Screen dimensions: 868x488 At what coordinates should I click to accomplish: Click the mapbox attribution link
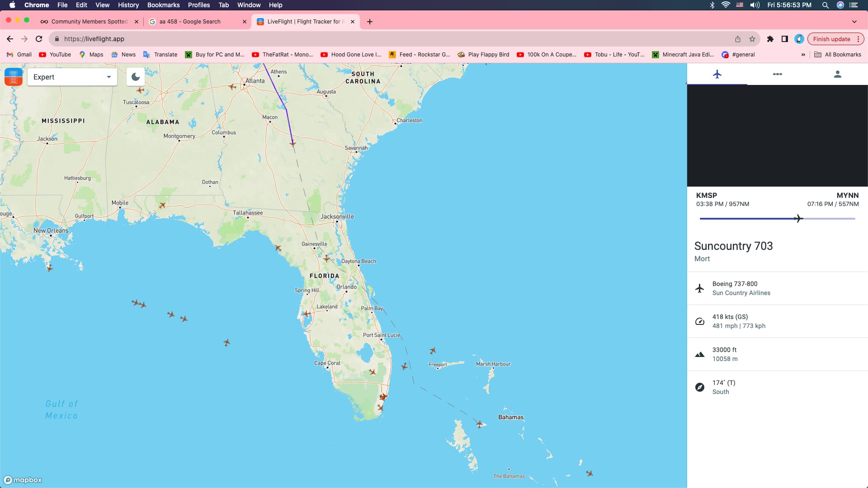(23, 480)
